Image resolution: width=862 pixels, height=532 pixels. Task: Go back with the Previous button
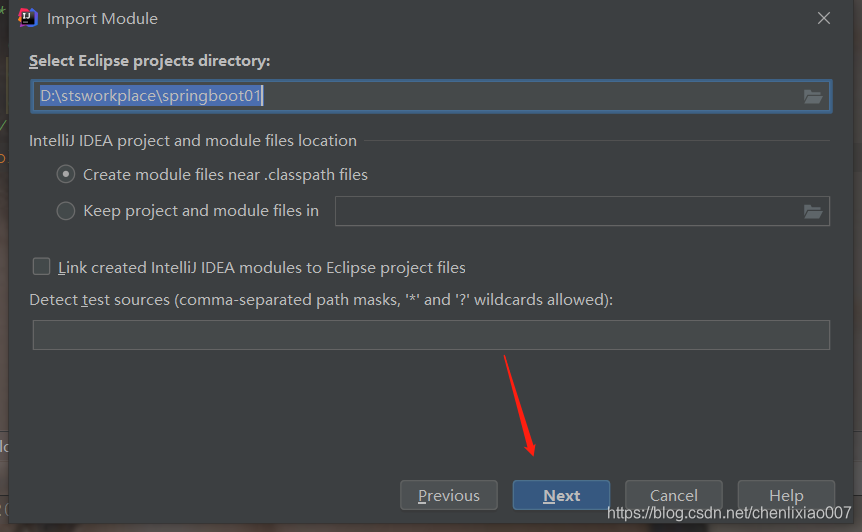[449, 495]
